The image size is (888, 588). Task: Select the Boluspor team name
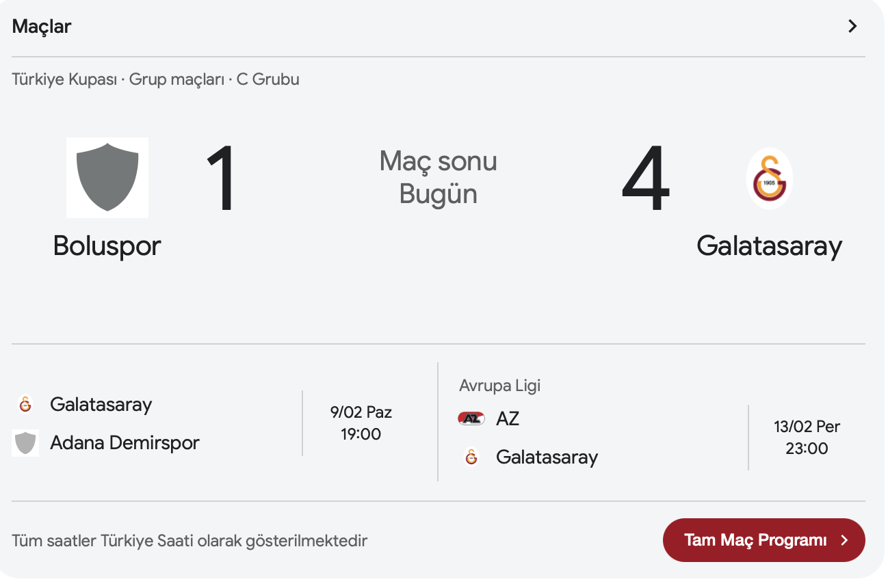tap(107, 245)
